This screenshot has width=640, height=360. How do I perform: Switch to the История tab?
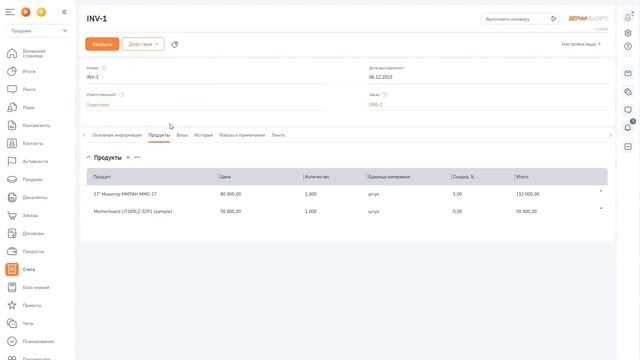pyautogui.click(x=203, y=135)
